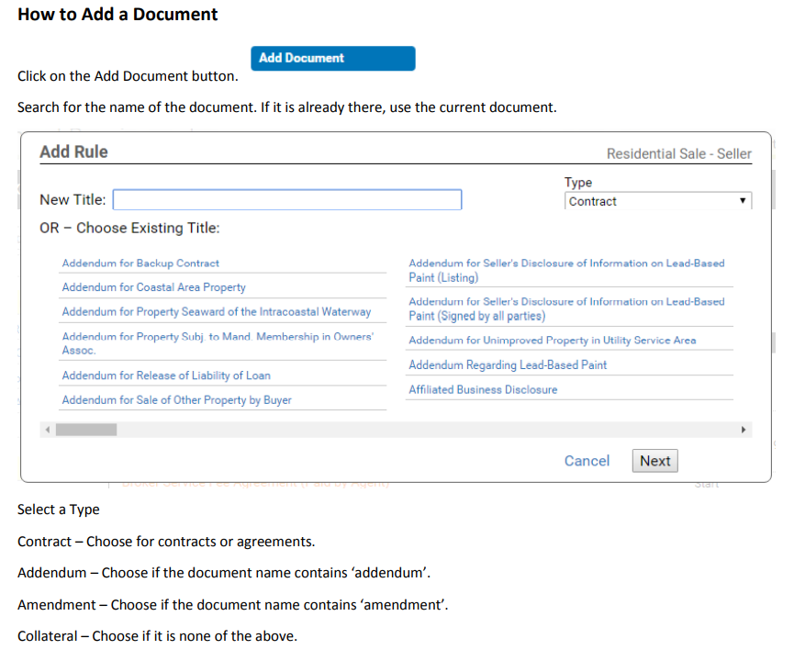The width and height of the screenshot is (794, 672).
Task: Click the Add Document button
Action: tap(332, 58)
